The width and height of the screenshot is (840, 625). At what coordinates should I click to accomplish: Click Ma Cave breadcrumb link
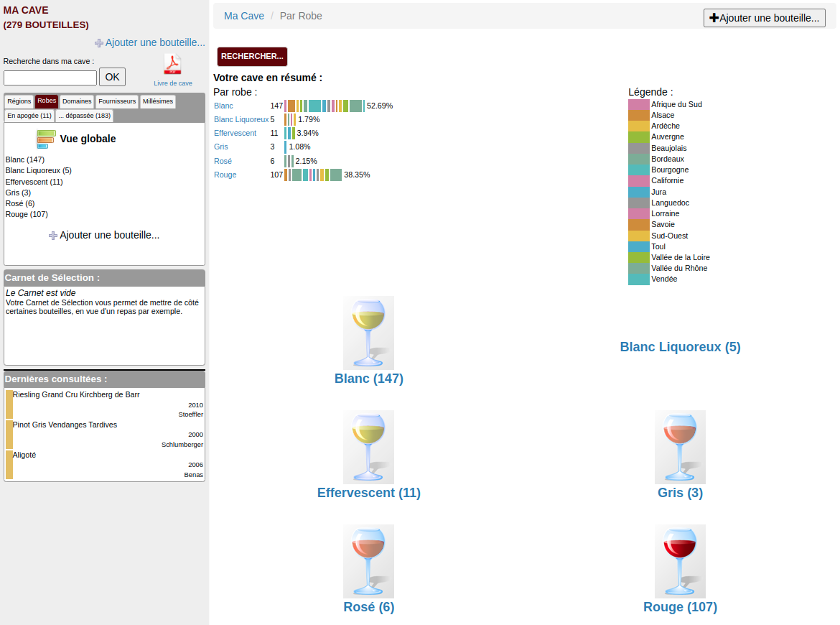click(x=244, y=16)
